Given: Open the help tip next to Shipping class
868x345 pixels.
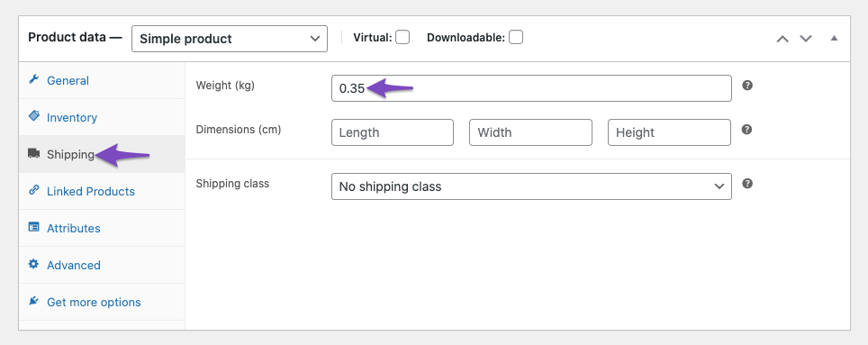Looking at the screenshot, I should tap(747, 183).
